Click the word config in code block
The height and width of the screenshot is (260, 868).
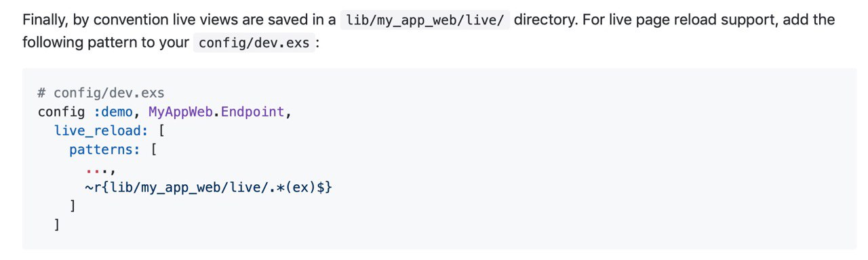(62, 112)
